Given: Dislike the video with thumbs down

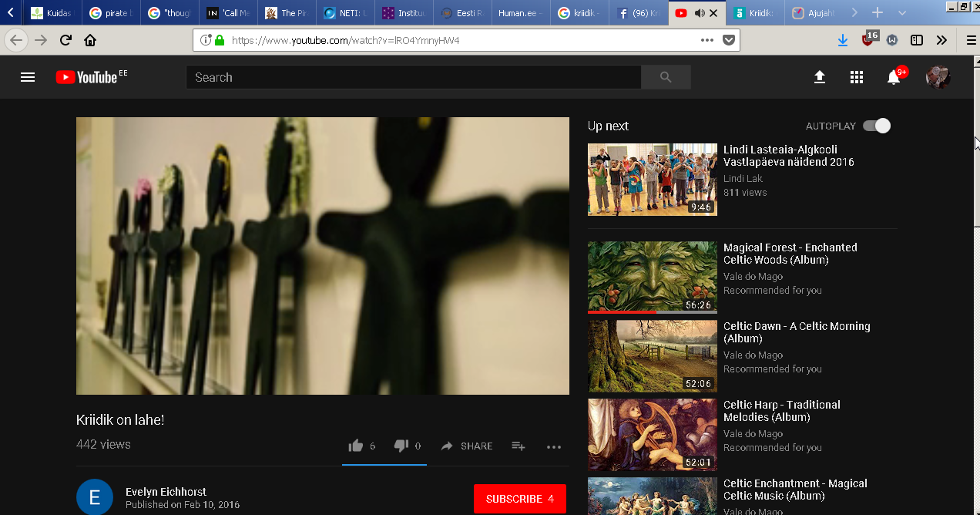Looking at the screenshot, I should pos(401,446).
